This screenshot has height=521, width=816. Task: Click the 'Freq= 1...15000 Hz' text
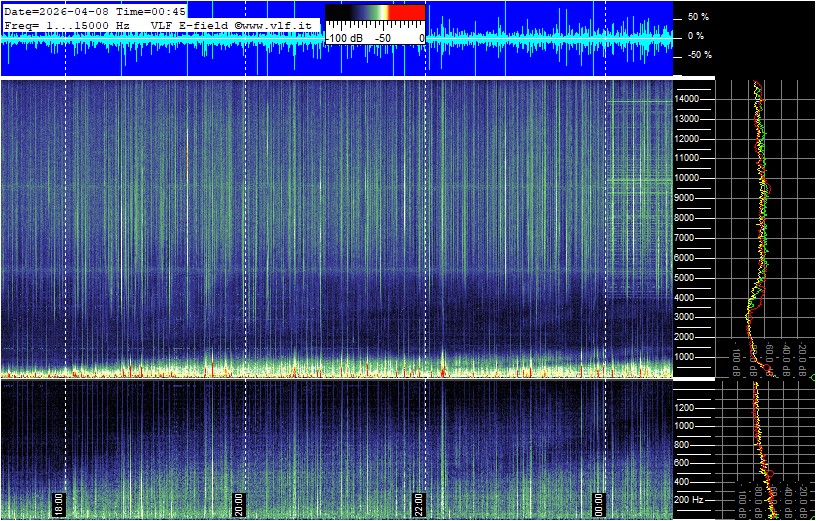point(68,24)
